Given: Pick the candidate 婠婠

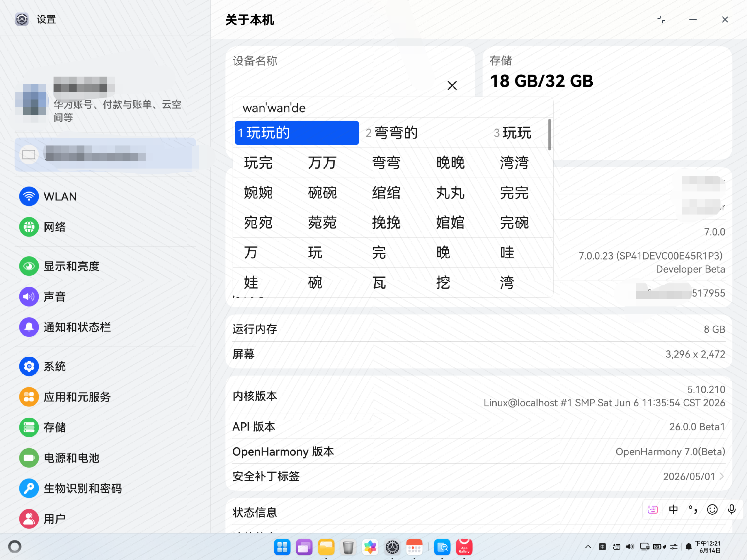Looking at the screenshot, I should coord(450,223).
